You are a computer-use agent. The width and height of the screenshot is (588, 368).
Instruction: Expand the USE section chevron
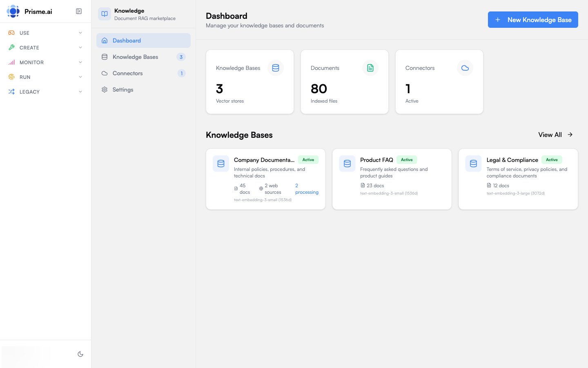pos(80,33)
